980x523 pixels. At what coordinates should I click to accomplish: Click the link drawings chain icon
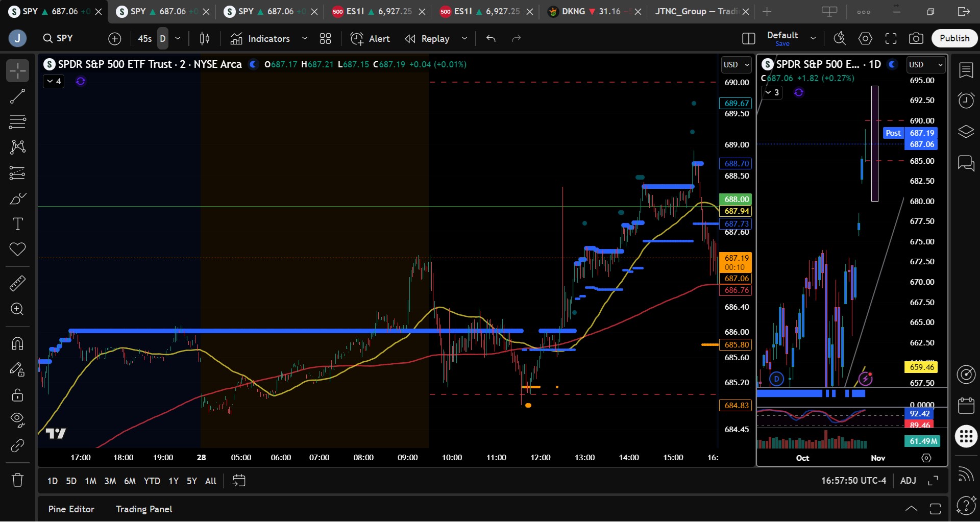17,446
